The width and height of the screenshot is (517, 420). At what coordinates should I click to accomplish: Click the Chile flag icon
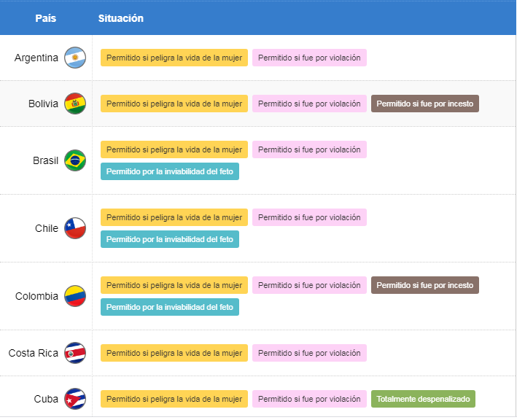pyautogui.click(x=75, y=228)
